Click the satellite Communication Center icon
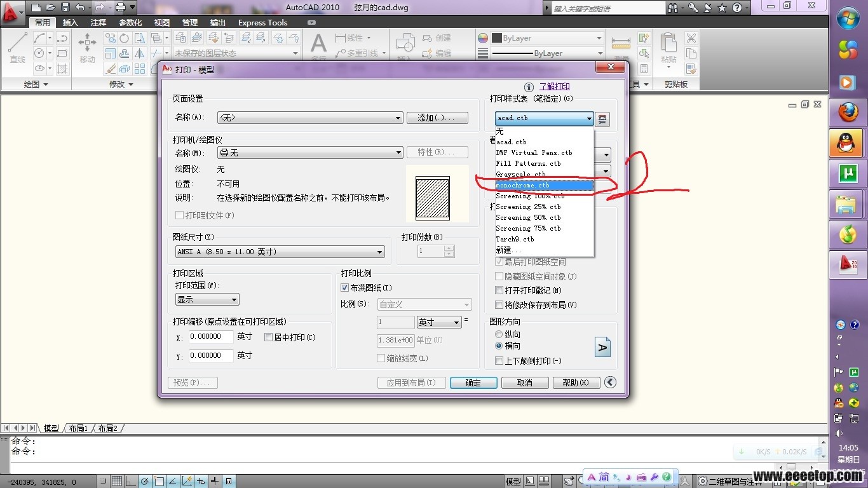The image size is (868, 488). [707, 8]
